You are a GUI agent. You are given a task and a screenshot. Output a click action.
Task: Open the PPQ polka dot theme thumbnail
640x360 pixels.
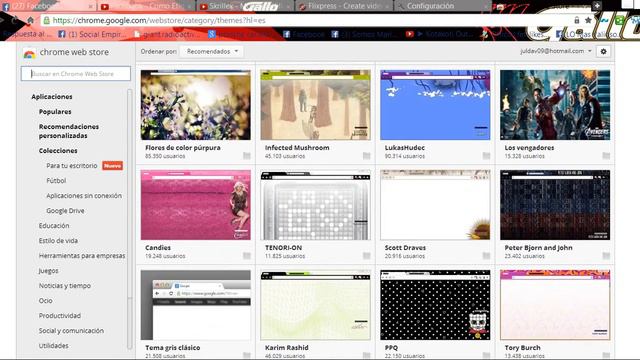click(x=435, y=305)
